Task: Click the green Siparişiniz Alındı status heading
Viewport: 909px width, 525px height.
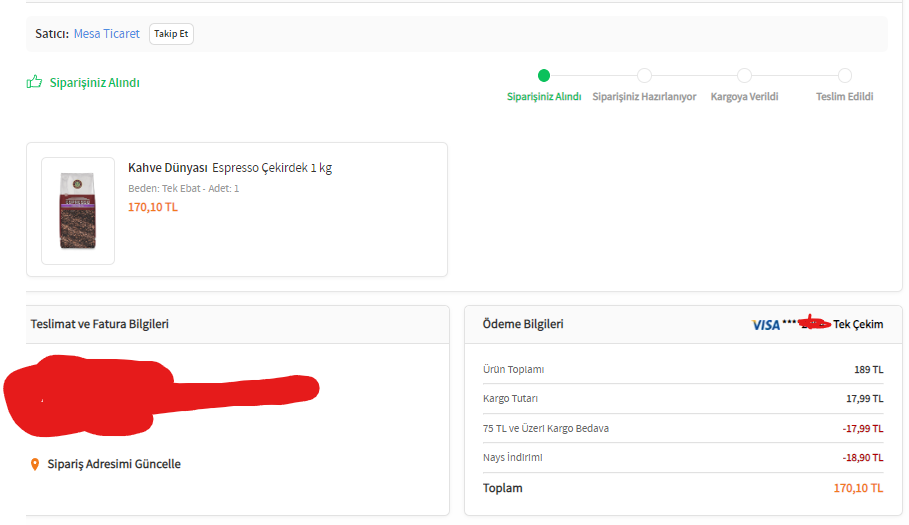Action: click(94, 82)
